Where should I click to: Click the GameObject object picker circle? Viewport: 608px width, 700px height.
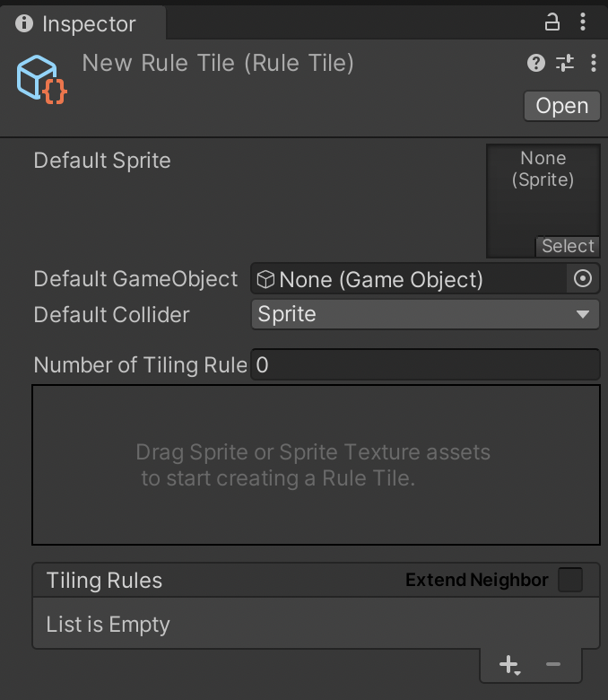(583, 278)
